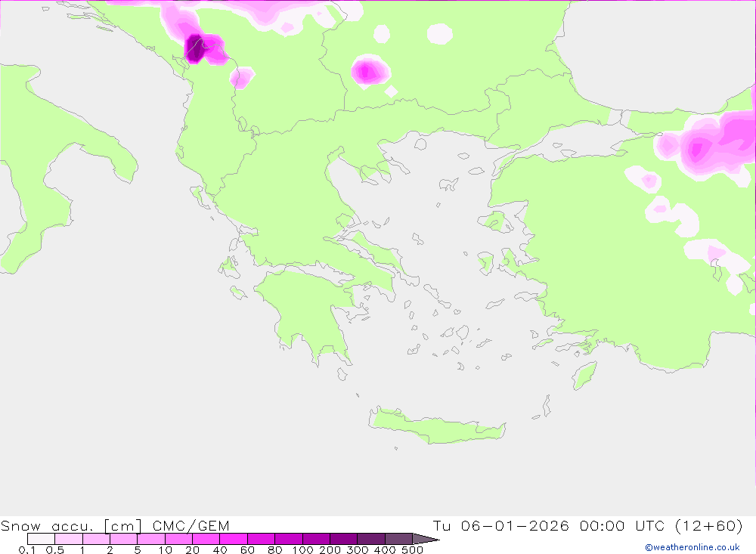Click the '(12+60)' forecast step text
This screenshot has height=554, width=756.
(x=709, y=525)
